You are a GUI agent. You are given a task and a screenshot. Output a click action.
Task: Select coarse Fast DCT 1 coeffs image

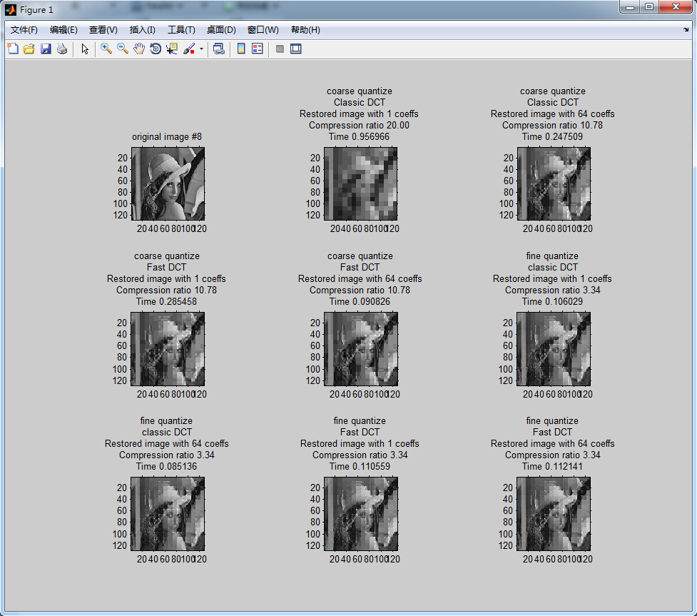coord(168,349)
